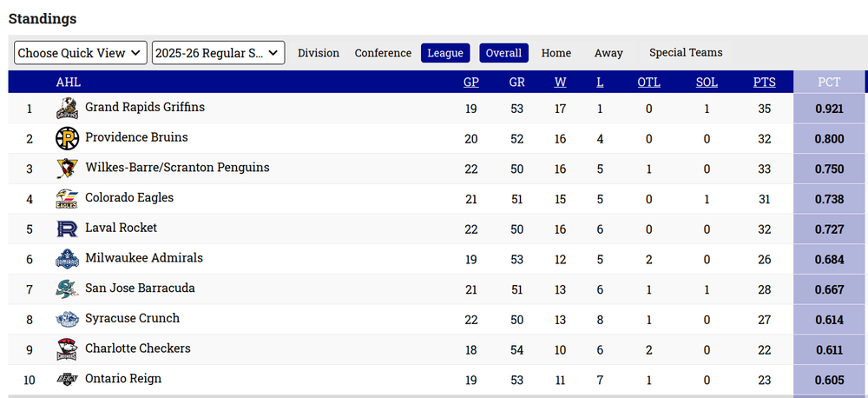Click the Syracuse Crunch team logo
868x398 pixels.
point(67,319)
